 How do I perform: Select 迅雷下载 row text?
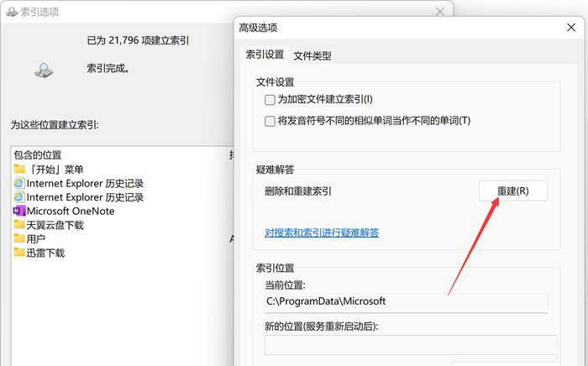coord(45,253)
